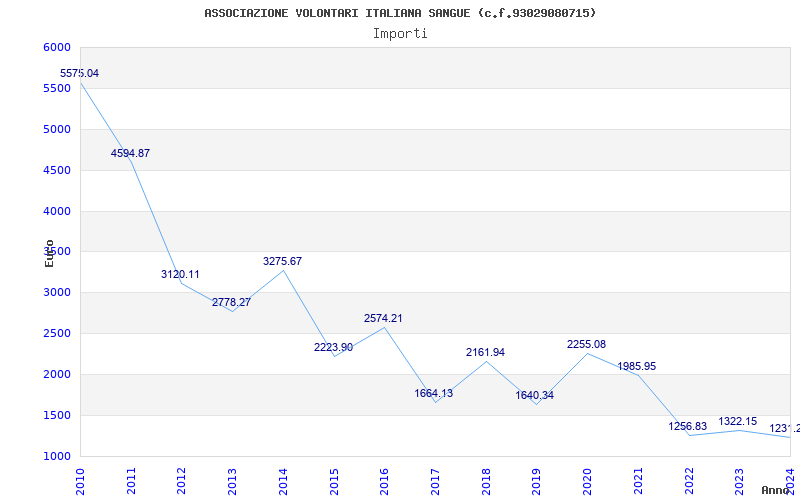Click the 1256.83 data label

click(x=688, y=426)
